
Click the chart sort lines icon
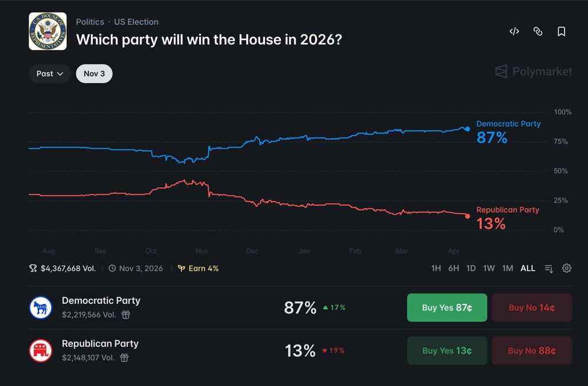tap(548, 269)
